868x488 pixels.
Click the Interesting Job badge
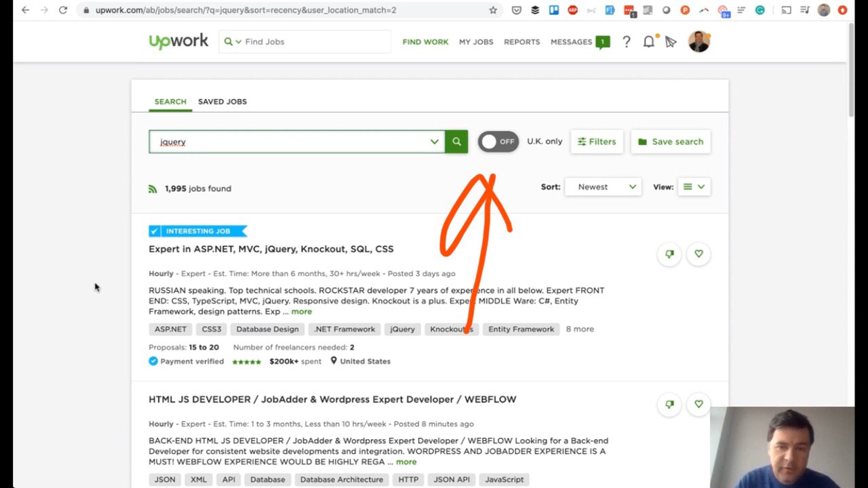pyautogui.click(x=198, y=231)
